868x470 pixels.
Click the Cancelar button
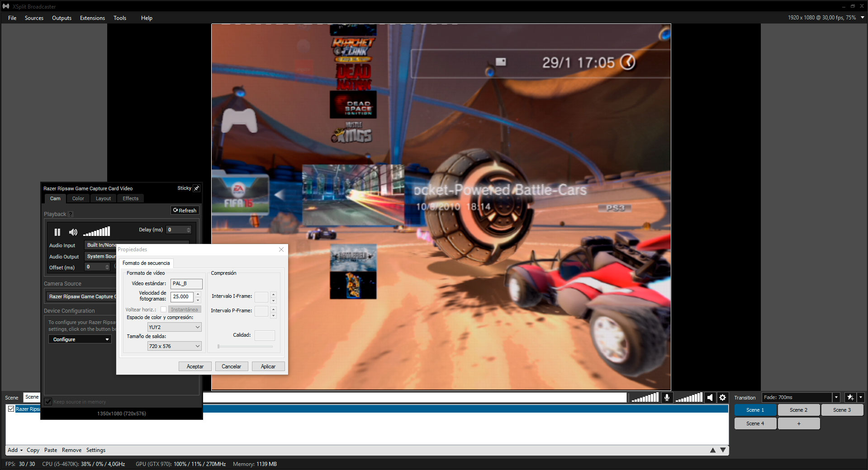232,367
